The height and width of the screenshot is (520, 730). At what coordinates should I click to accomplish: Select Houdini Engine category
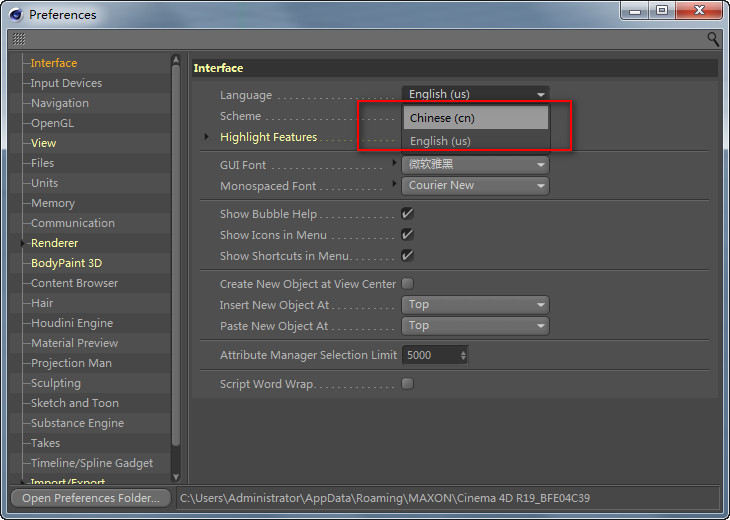(72, 323)
